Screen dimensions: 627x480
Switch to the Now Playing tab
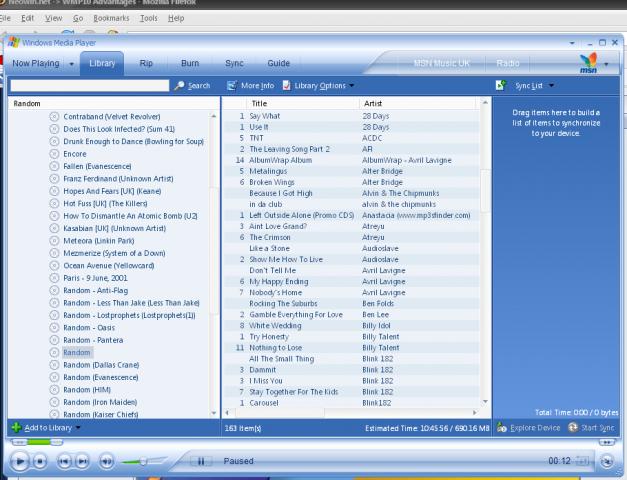click(x=36, y=63)
